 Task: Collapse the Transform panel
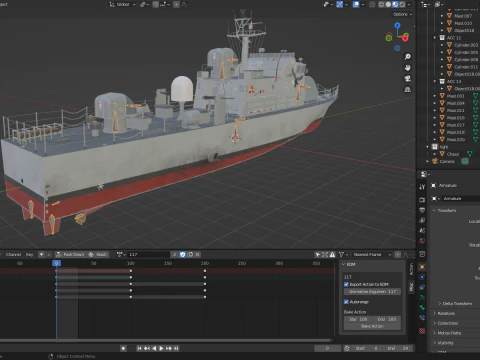click(x=434, y=210)
